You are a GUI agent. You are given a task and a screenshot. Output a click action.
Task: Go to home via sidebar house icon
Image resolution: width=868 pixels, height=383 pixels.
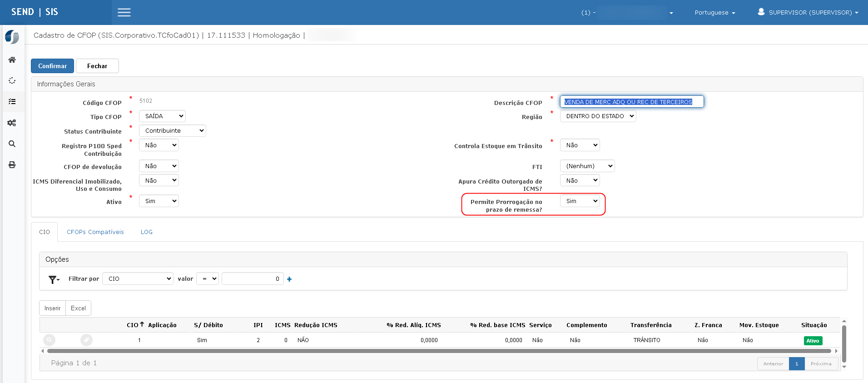(x=12, y=60)
